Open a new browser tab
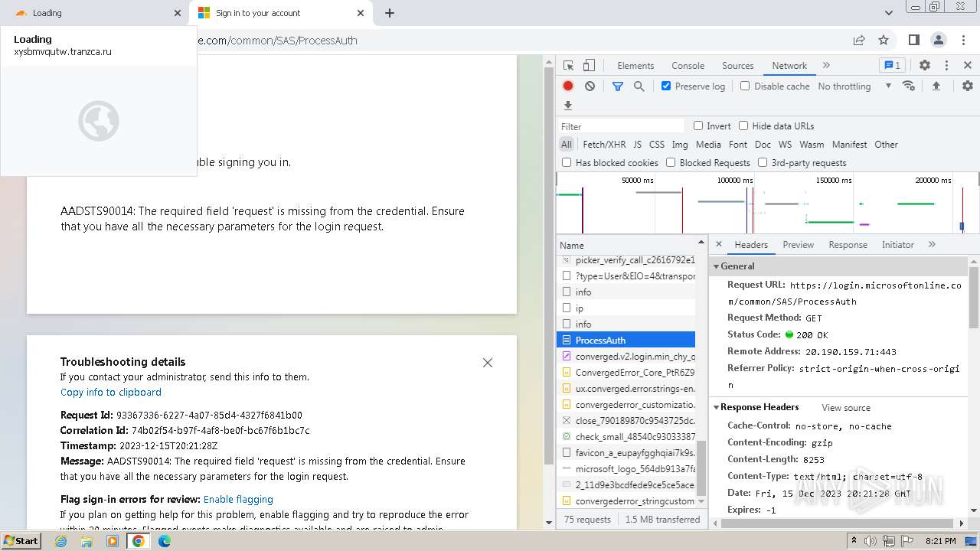 pyautogui.click(x=390, y=13)
